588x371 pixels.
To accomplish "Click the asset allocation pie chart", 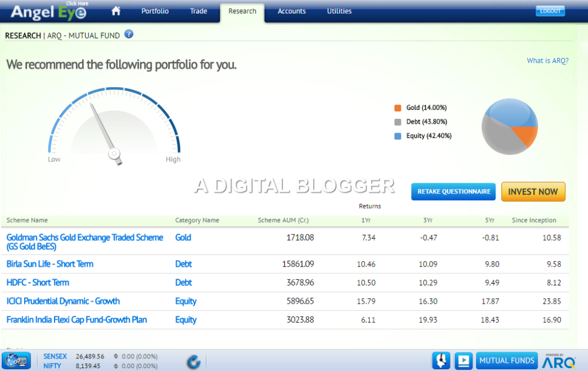I will tap(509, 126).
